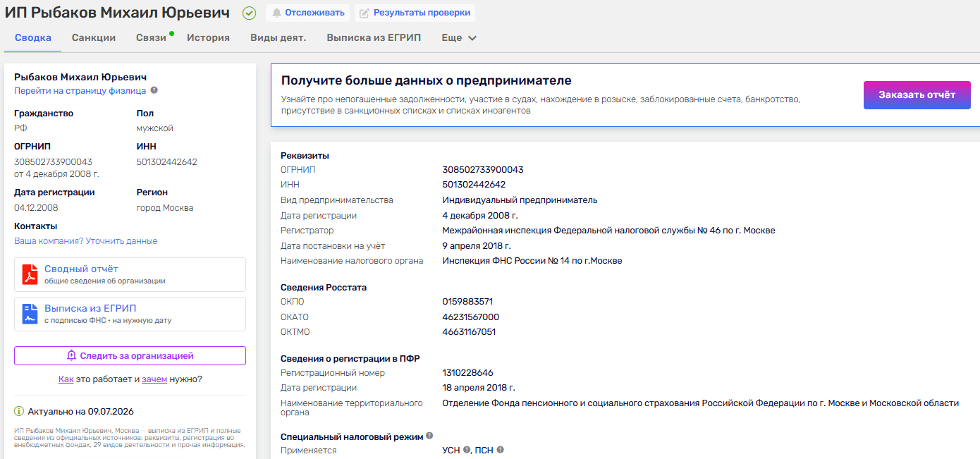The image size is (980, 459).
Task: Click the Как link
Action: click(66, 379)
